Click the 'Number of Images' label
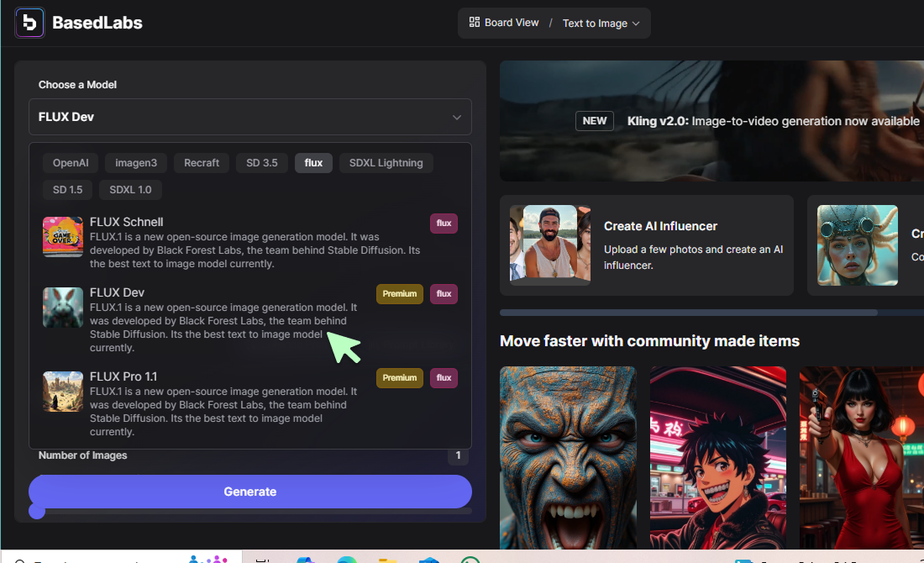Image resolution: width=924 pixels, height=563 pixels. (x=82, y=455)
